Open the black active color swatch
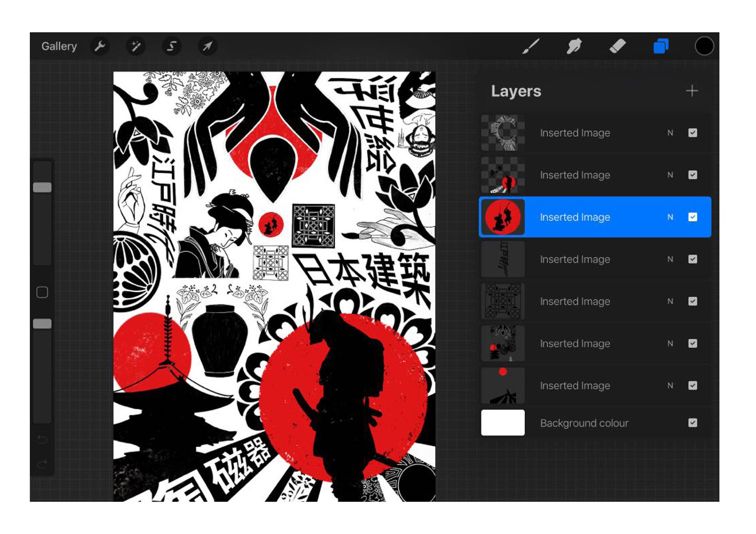This screenshot has height=534, width=756. point(704,46)
